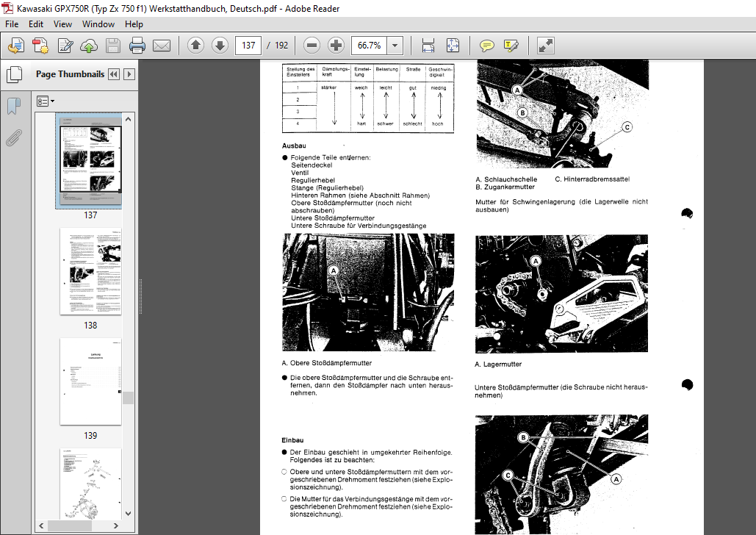The image size is (756, 535).
Task: Click the thumbnails vertical scrollbar thumb
Action: (129, 398)
